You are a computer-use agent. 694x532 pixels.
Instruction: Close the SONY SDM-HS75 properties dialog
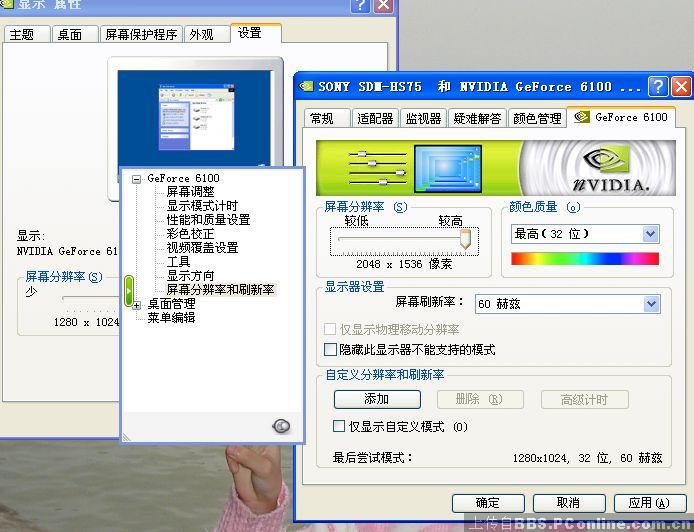click(x=681, y=86)
